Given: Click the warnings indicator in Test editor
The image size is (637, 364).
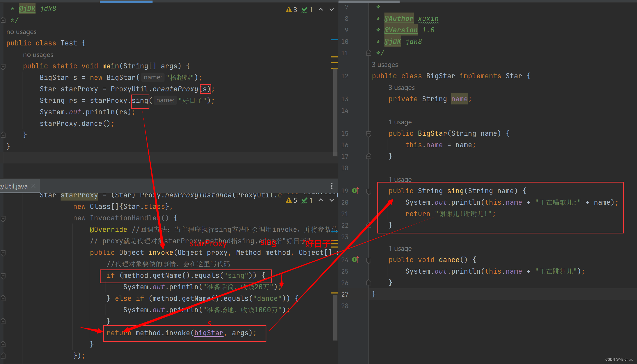Looking at the screenshot, I should (291, 10).
